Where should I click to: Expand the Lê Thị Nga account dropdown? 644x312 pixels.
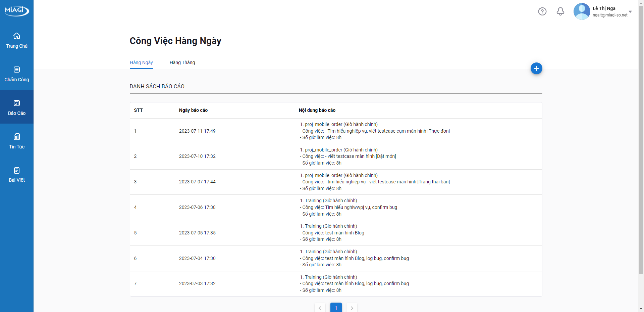[630, 12]
